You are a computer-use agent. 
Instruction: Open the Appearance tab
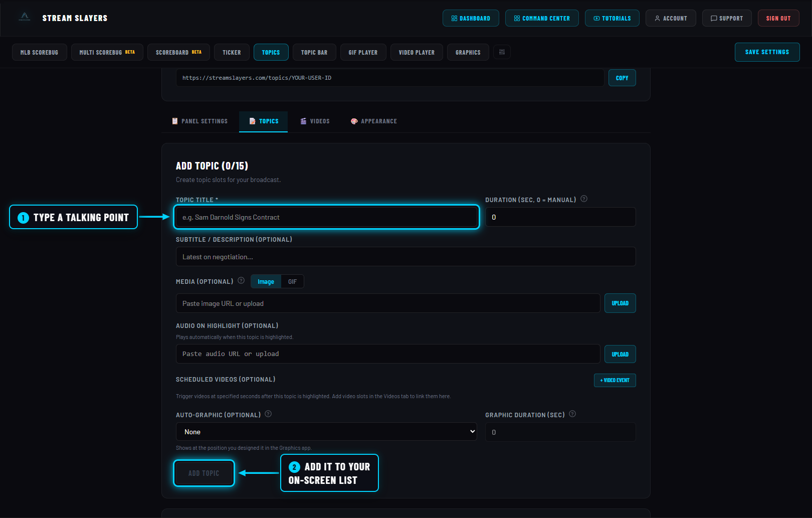click(374, 121)
